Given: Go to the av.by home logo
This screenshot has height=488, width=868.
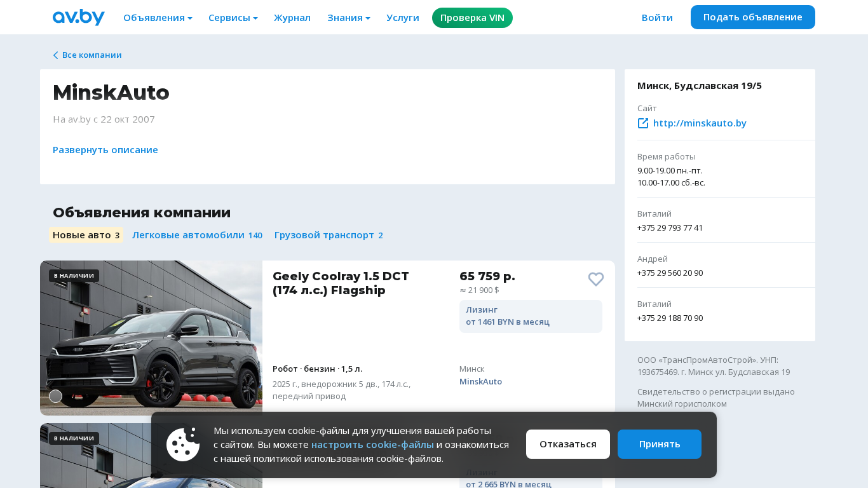Looking at the screenshot, I should tap(79, 17).
